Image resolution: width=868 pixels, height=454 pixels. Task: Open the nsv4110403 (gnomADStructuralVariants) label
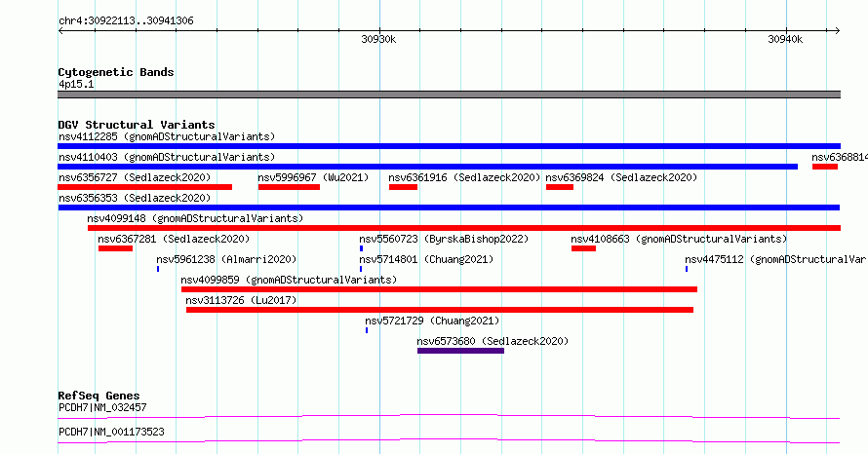(167, 157)
